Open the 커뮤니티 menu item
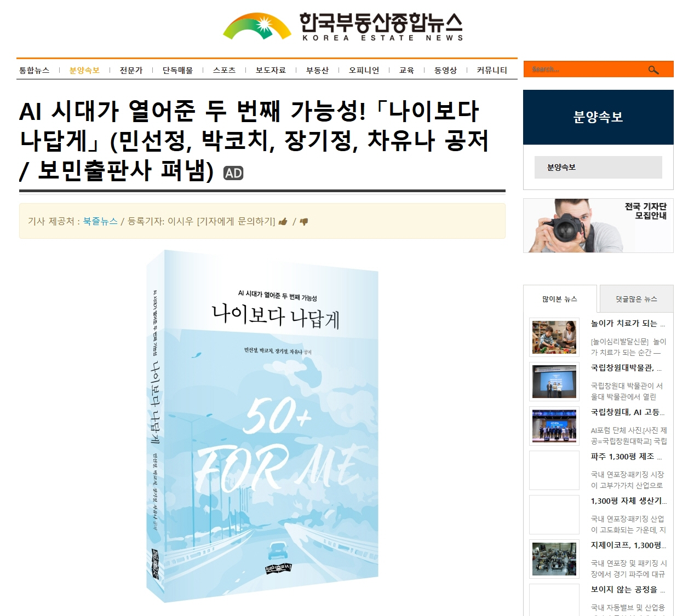 pos(492,70)
